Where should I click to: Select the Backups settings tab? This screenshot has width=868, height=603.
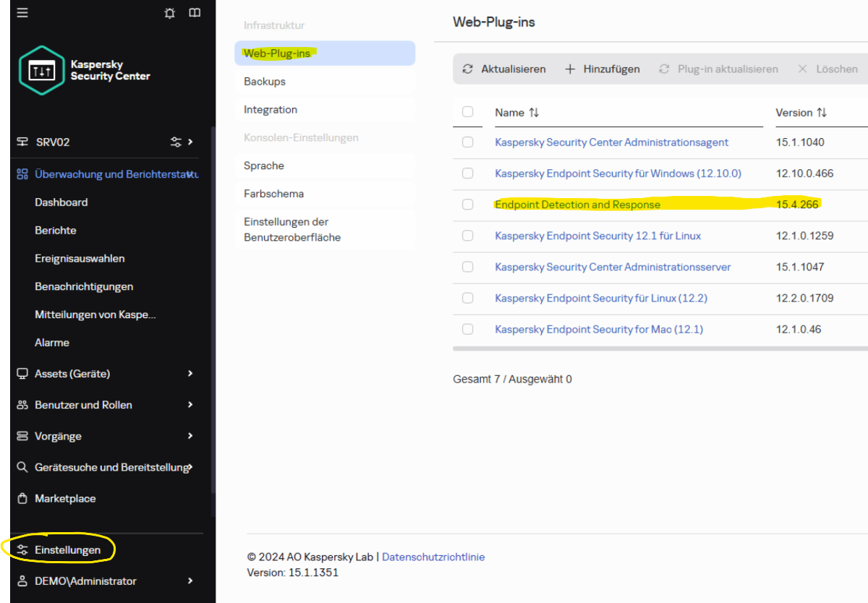[x=325, y=82]
